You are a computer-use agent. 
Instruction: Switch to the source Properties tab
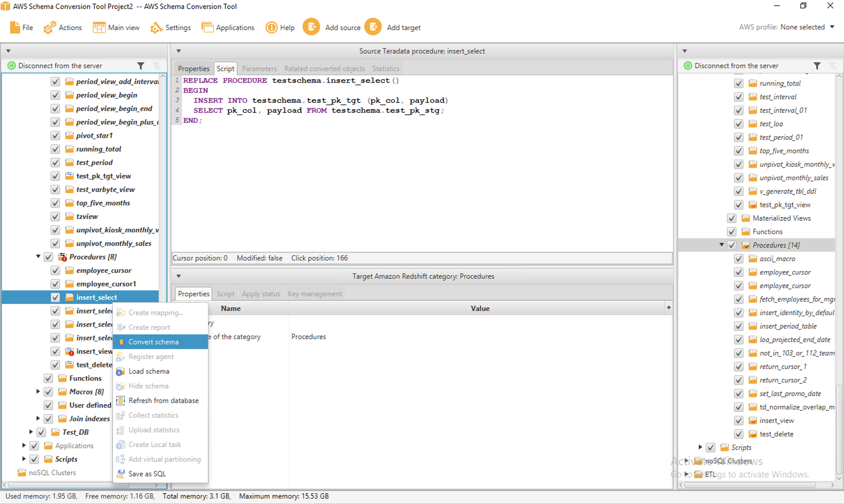(x=194, y=69)
